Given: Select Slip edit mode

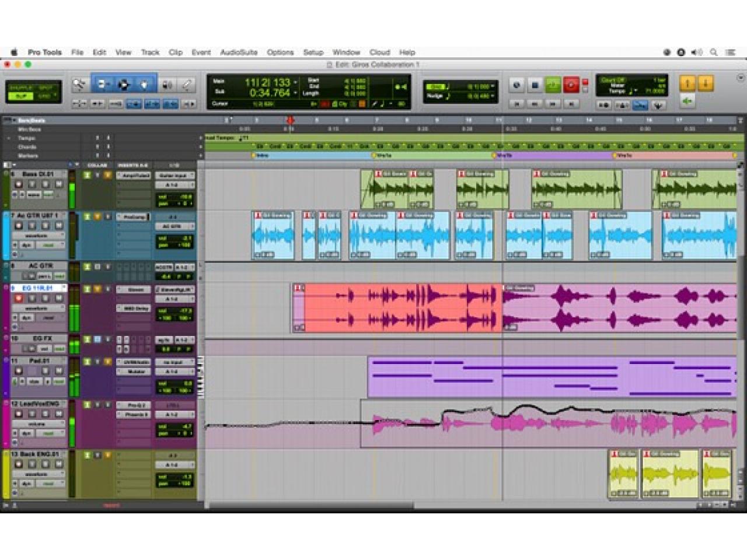Looking at the screenshot, I should pyautogui.click(x=20, y=96).
